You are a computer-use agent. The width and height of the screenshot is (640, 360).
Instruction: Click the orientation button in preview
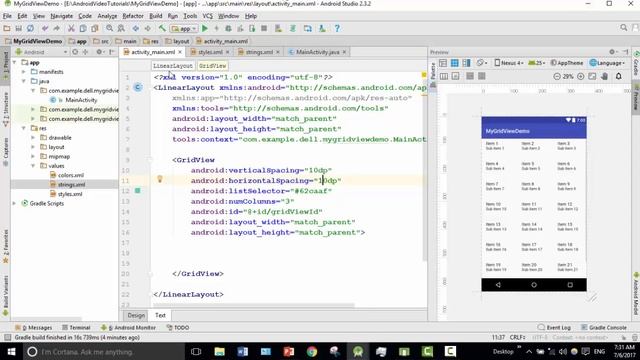482,63
